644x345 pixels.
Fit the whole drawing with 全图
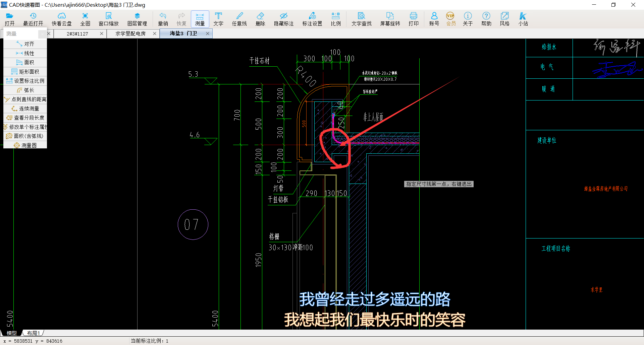coord(85,19)
